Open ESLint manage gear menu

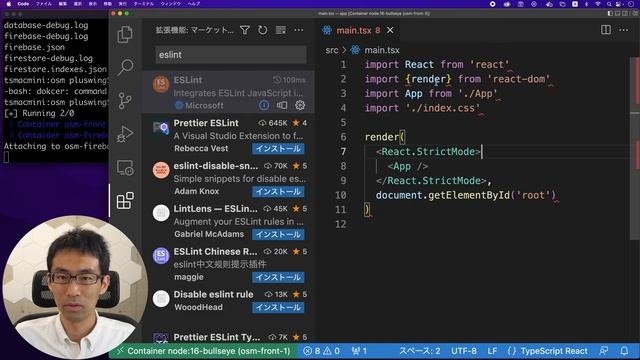tap(300, 105)
